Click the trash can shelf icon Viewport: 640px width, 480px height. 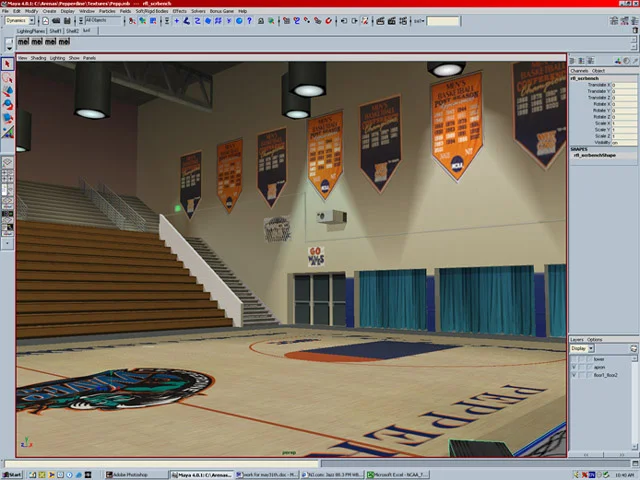(635, 31)
